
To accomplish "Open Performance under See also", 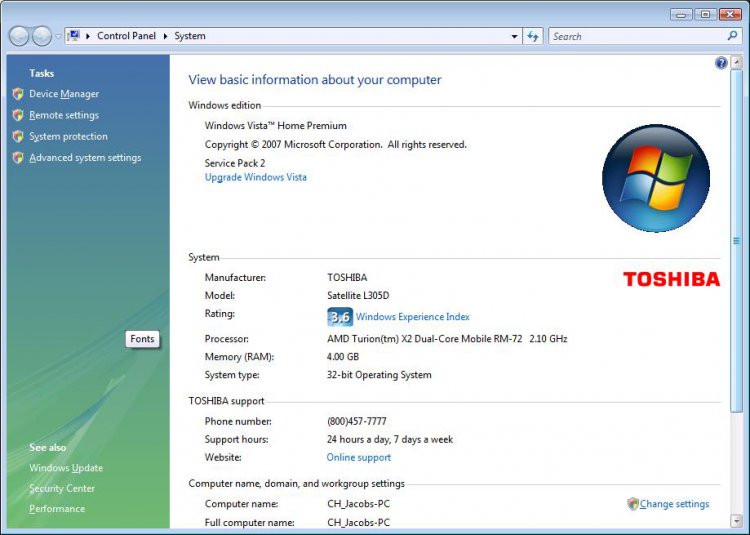I will (x=57, y=509).
